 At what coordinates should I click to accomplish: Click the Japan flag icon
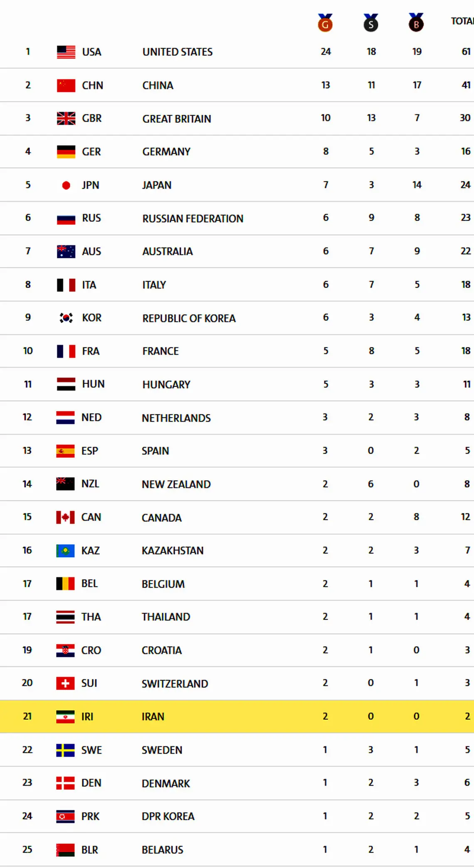[66, 185]
